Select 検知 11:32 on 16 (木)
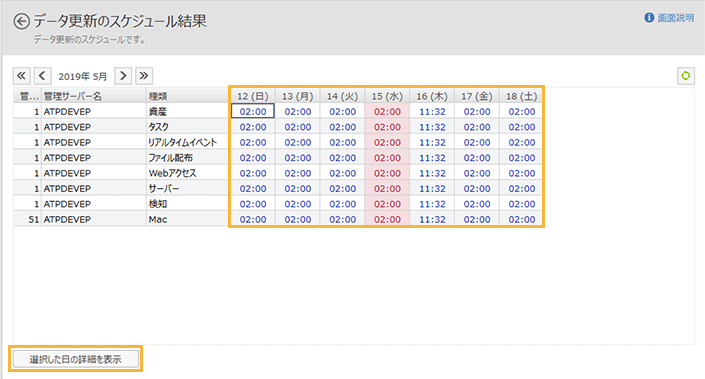Screen dimensions: 705x379 (x=432, y=204)
